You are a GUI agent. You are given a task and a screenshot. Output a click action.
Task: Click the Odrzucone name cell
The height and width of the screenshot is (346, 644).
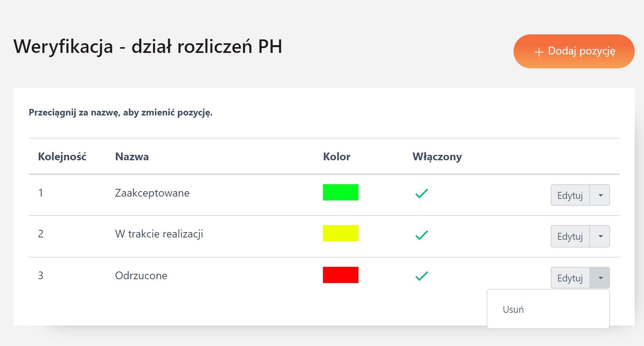(141, 276)
